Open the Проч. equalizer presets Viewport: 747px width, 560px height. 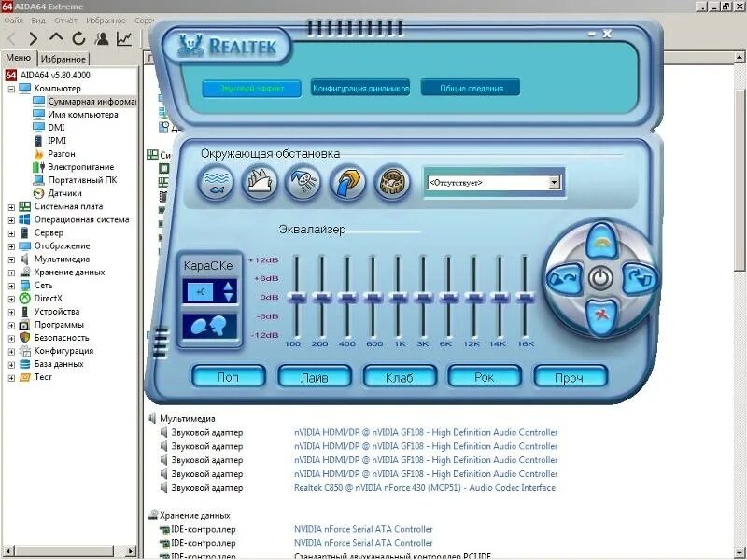pyautogui.click(x=571, y=377)
